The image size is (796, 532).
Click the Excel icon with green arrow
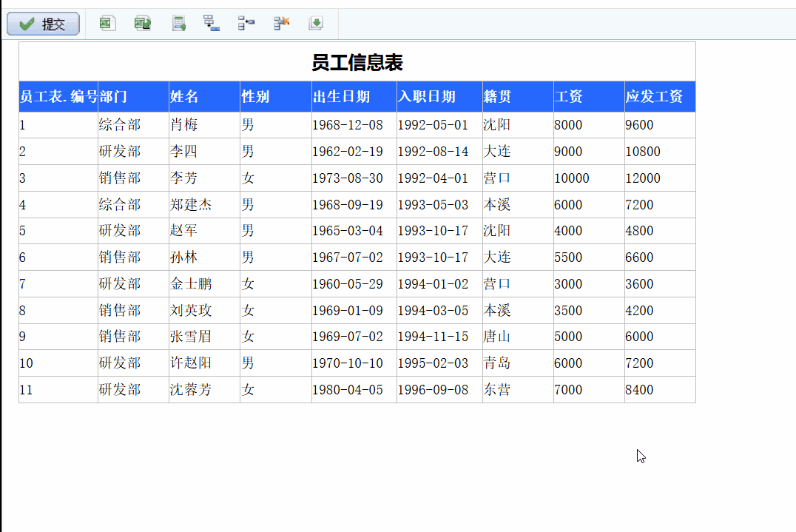[x=143, y=24]
